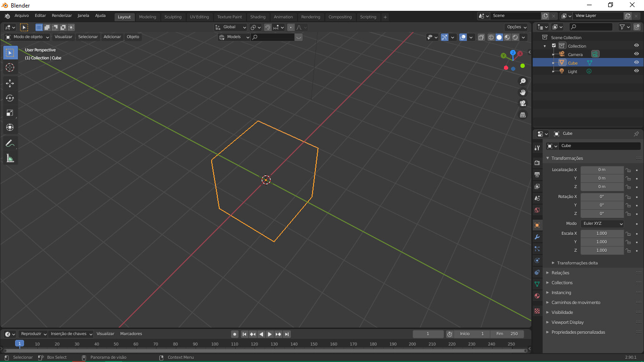Screen dimensions: 644x362
Task: Select the Move tool
Action: (x=10, y=83)
